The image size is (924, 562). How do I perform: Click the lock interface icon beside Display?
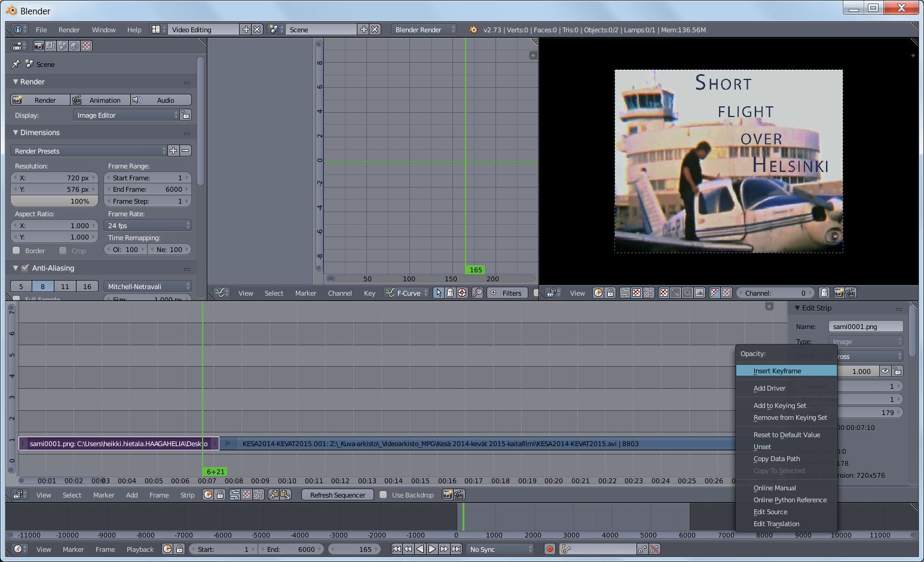coord(186,115)
